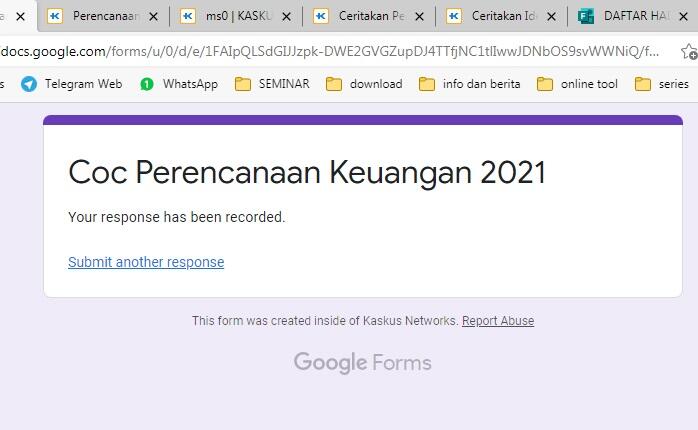
Task: Open the download bookmark folder
Action: pos(364,84)
